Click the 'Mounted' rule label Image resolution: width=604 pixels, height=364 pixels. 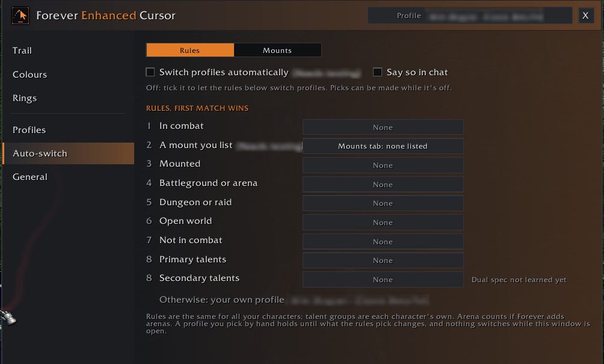tap(180, 164)
